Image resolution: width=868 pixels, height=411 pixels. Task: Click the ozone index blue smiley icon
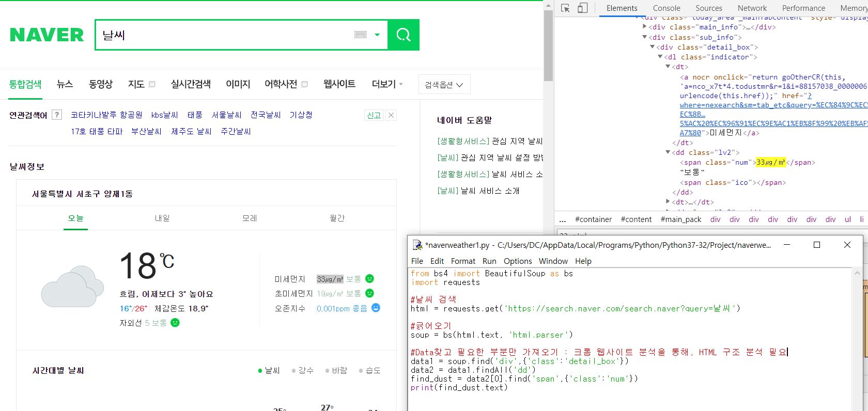pyautogui.click(x=376, y=308)
